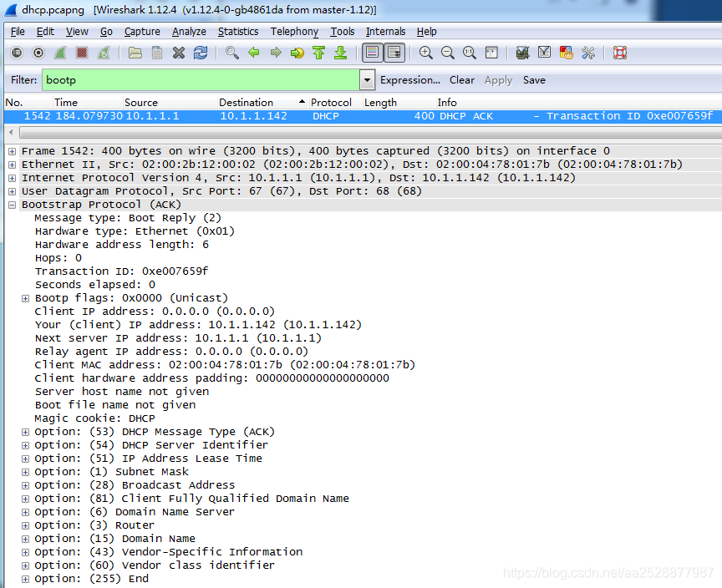Expand Option (51) IP Address Lease Time
Viewport: 722px width, 588px height.
(26, 459)
